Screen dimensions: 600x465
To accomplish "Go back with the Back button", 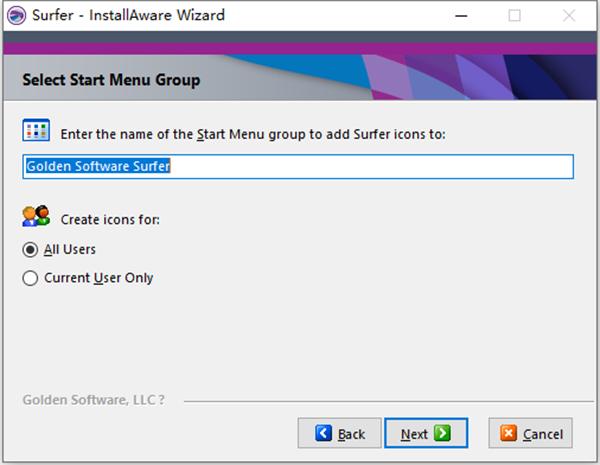I will (339, 433).
